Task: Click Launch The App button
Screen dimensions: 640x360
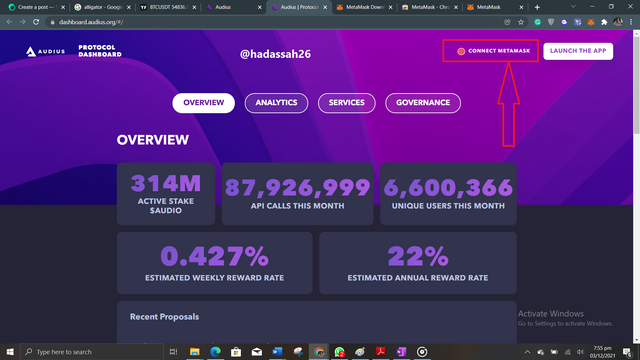Action: tap(578, 51)
